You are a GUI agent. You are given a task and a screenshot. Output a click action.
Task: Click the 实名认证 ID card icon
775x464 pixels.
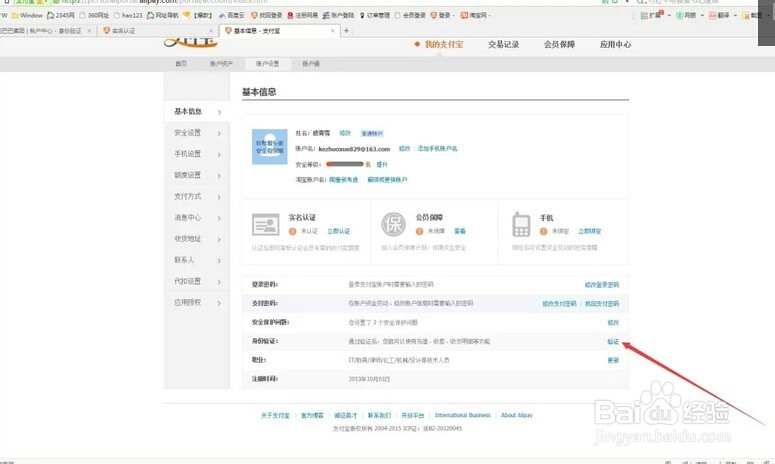265,225
